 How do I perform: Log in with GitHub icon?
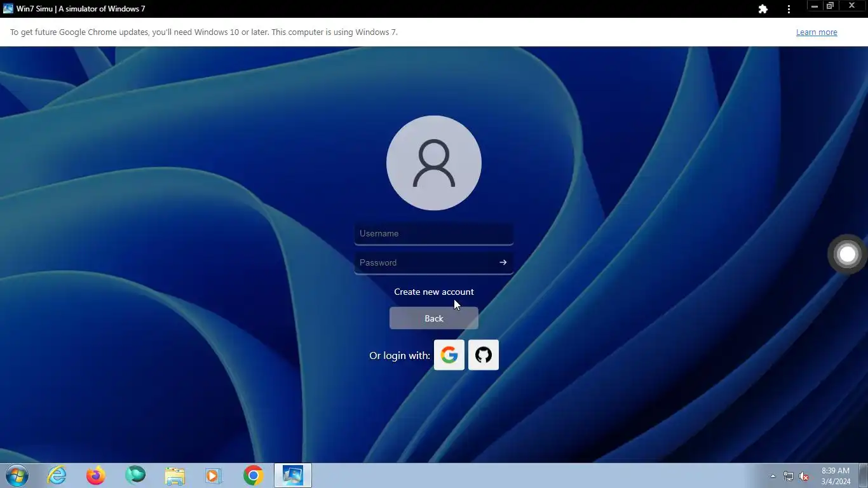(x=484, y=355)
